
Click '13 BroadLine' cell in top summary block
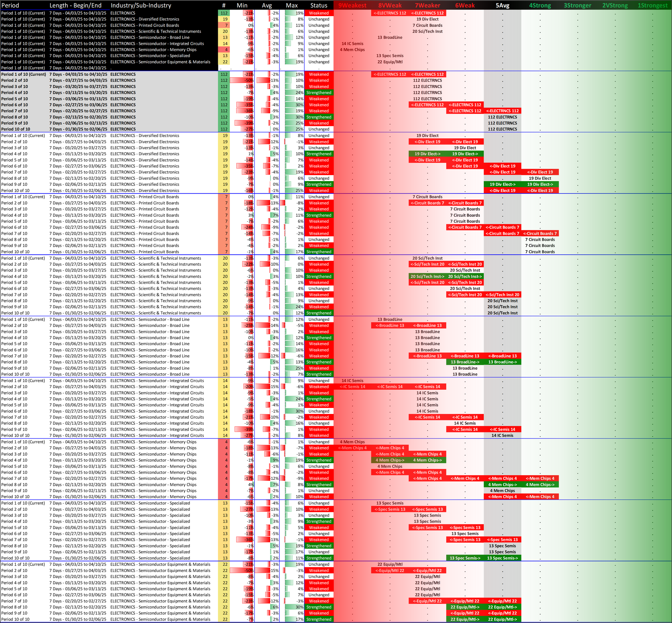(389, 37)
